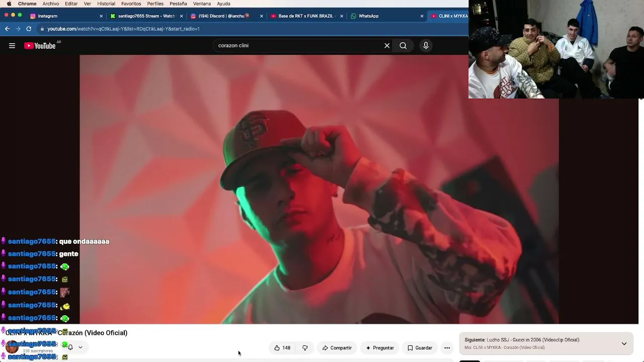The width and height of the screenshot is (644, 362).
Task: Close the Base de RKT x FUNK BRAZIL tab
Action: pyautogui.click(x=342, y=16)
